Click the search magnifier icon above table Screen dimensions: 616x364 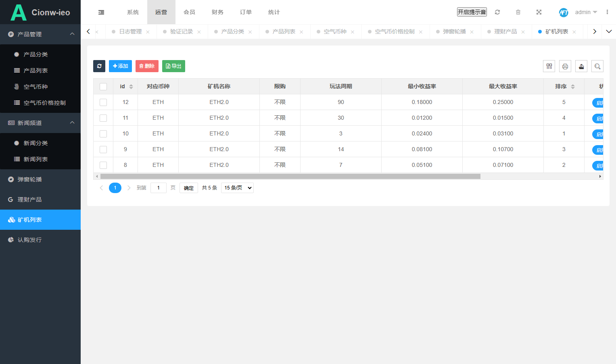pos(597,66)
